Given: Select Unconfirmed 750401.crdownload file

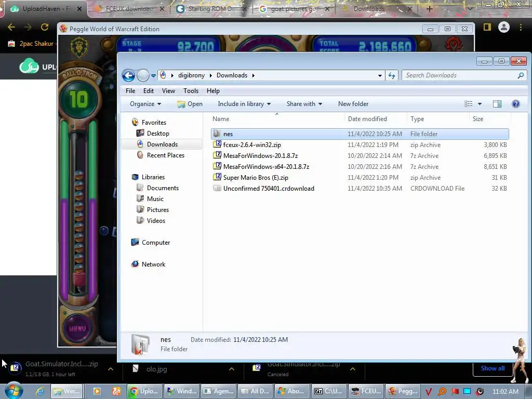Looking at the screenshot, I should [x=360, y=188].
